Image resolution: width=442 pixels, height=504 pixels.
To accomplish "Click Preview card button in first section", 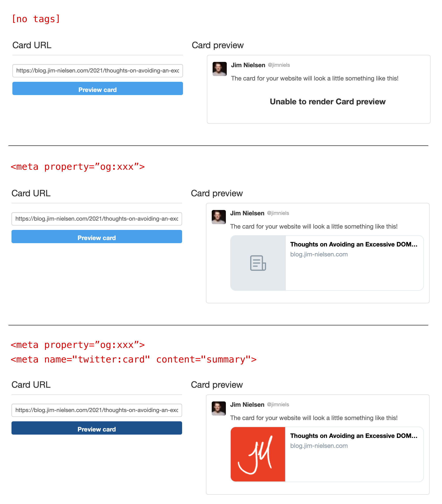I will (97, 90).
